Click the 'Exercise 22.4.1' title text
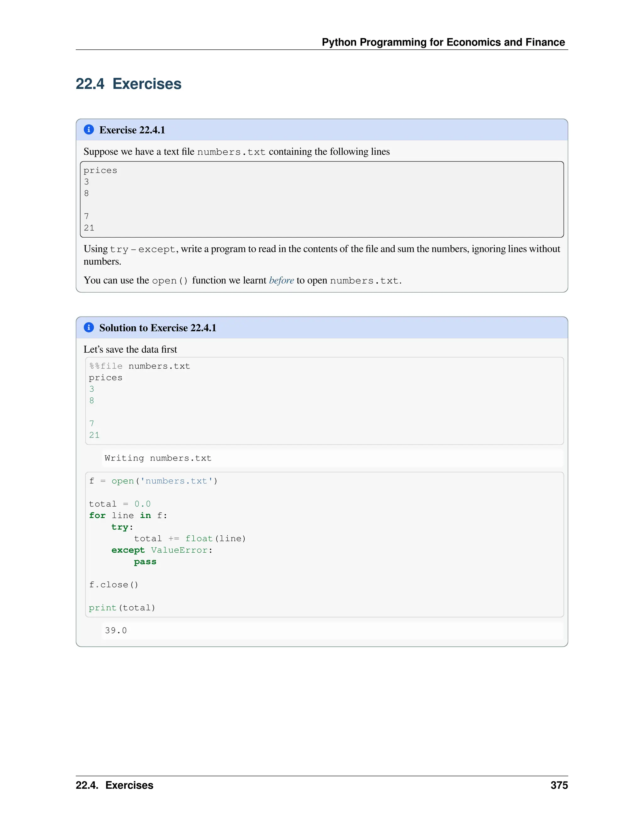Image resolution: width=644 pixels, height=833 pixels. pyautogui.click(x=132, y=130)
